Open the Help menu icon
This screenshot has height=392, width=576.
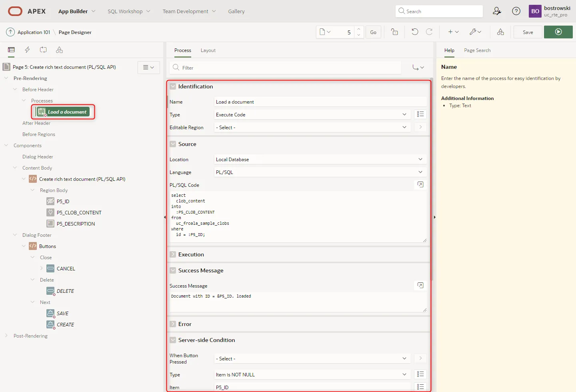(x=516, y=11)
